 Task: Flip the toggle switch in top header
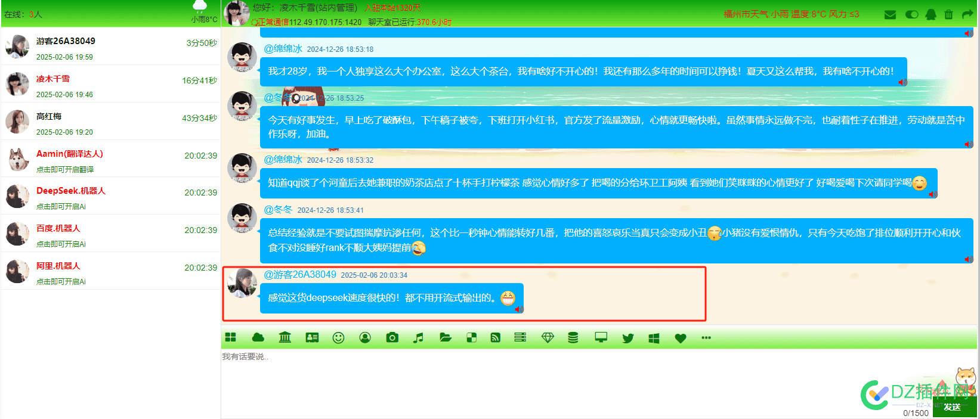pos(911,15)
